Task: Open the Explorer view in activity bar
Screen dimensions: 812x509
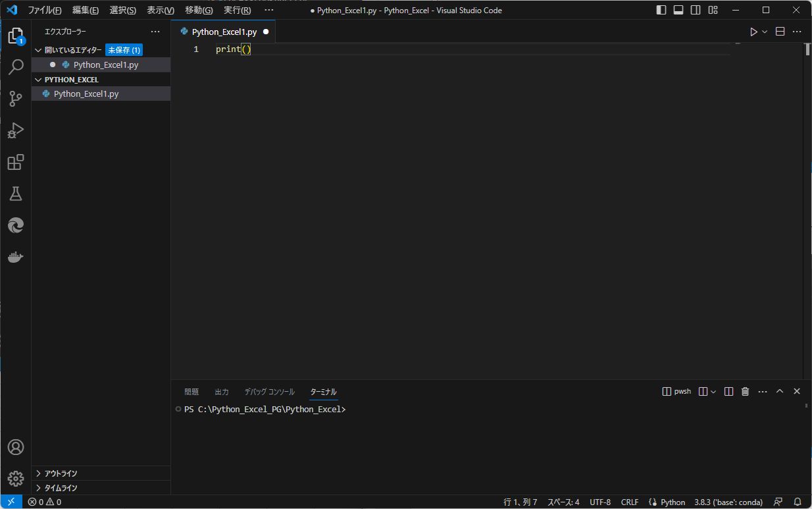Action: 16,36
